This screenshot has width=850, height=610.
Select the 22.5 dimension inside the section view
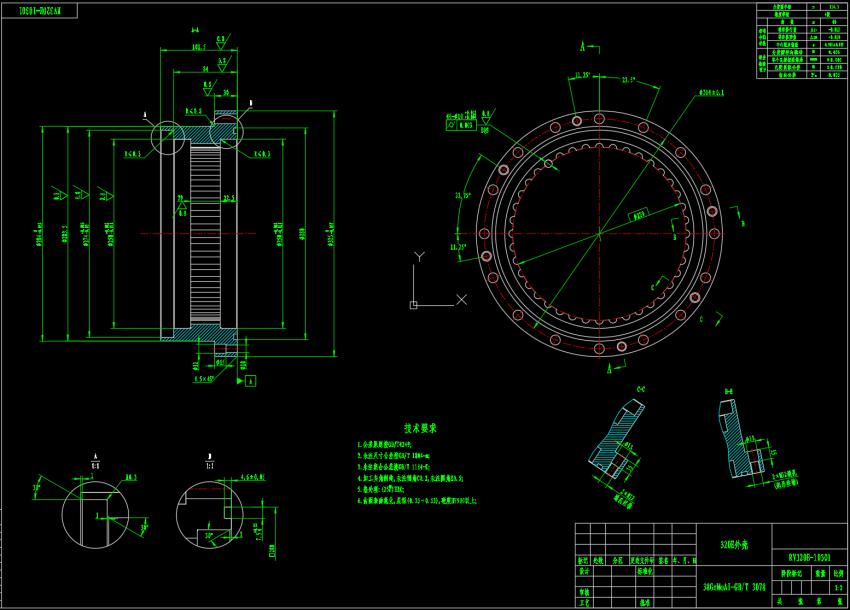pos(229,198)
